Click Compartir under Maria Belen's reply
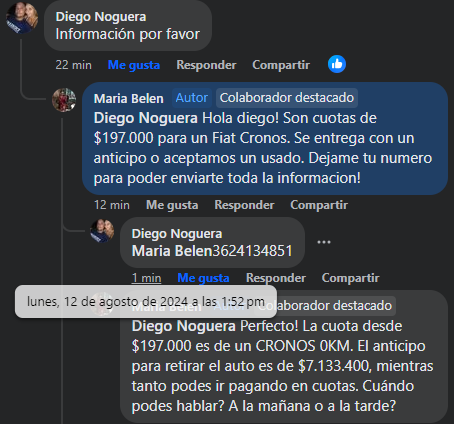This screenshot has height=424, width=454. pos(319,205)
